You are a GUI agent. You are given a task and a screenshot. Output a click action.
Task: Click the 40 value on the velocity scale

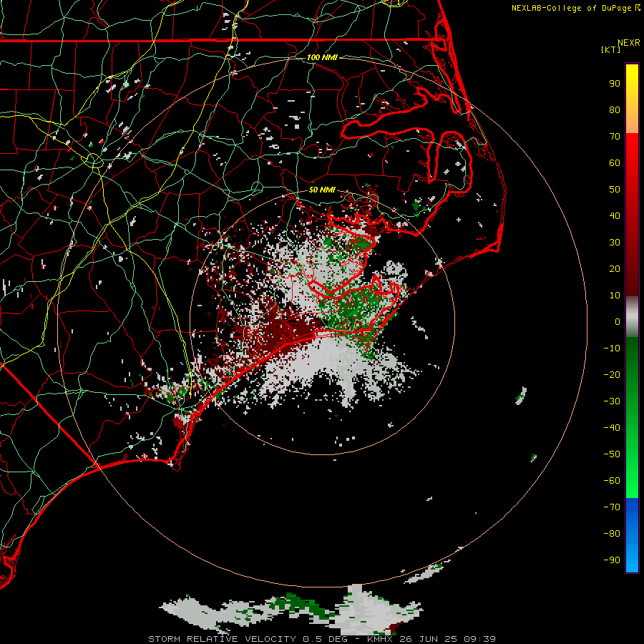pos(615,215)
